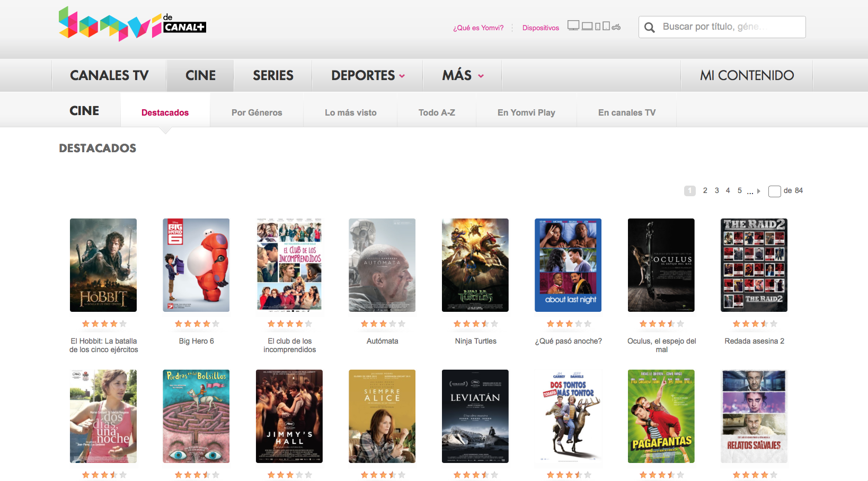Screen dimensions: 868x481
Task: Click the ¿Qué pasó anoche? title
Action: 569,341
